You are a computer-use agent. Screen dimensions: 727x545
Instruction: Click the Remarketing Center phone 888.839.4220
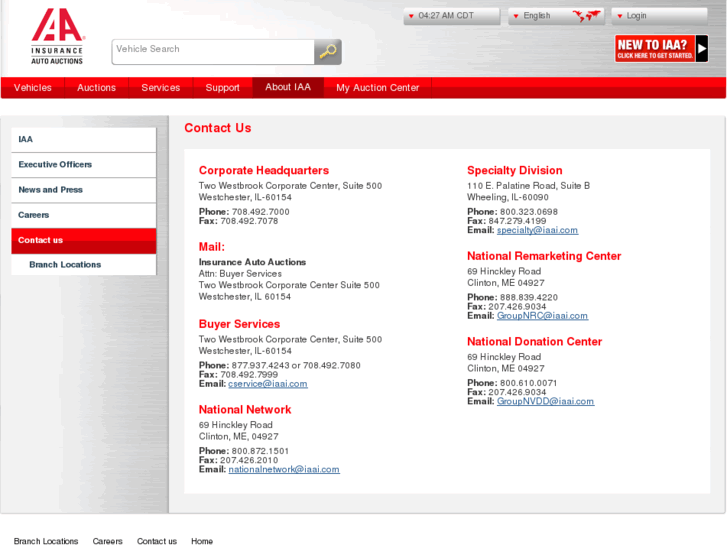(529, 297)
